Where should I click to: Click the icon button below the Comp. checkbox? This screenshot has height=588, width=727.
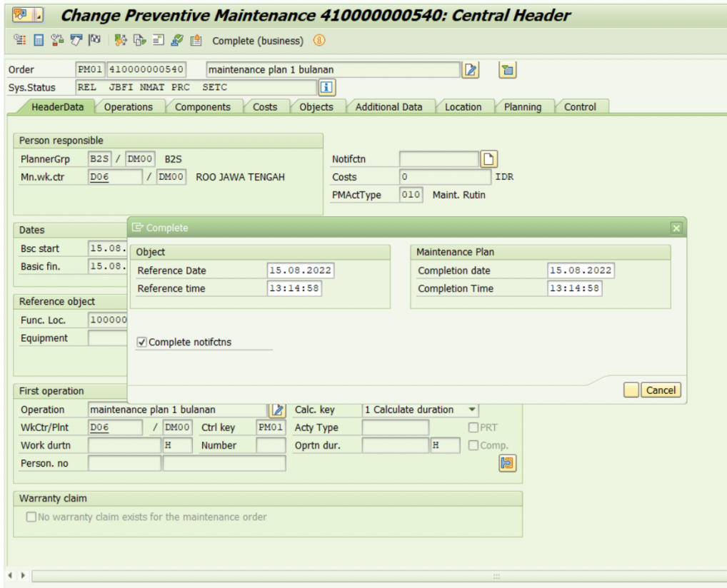point(507,463)
